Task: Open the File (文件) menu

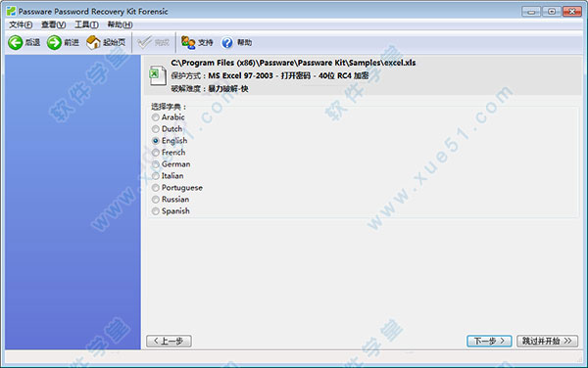Action: click(x=21, y=24)
